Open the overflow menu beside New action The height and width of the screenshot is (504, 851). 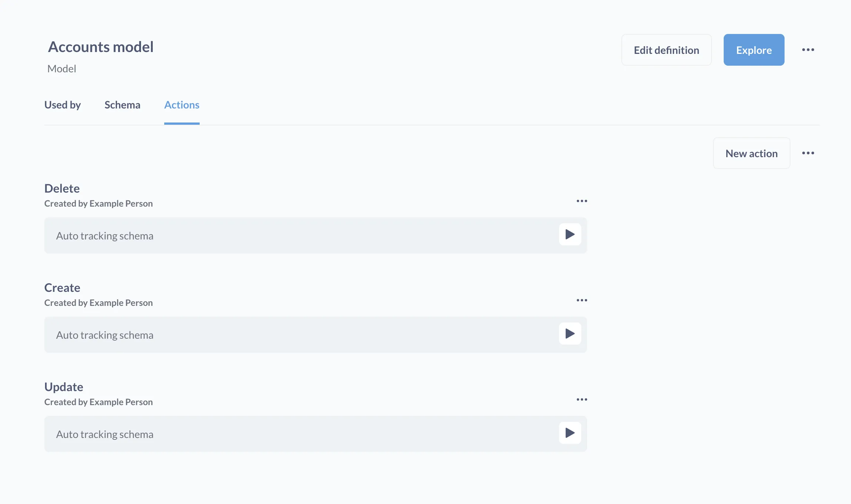click(x=808, y=153)
